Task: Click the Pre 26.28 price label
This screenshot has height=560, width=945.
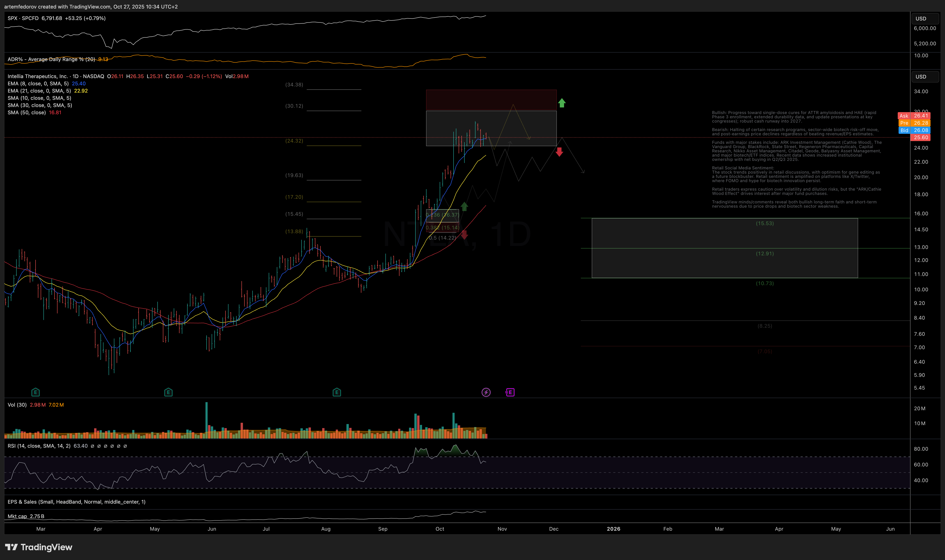Action: click(x=914, y=123)
